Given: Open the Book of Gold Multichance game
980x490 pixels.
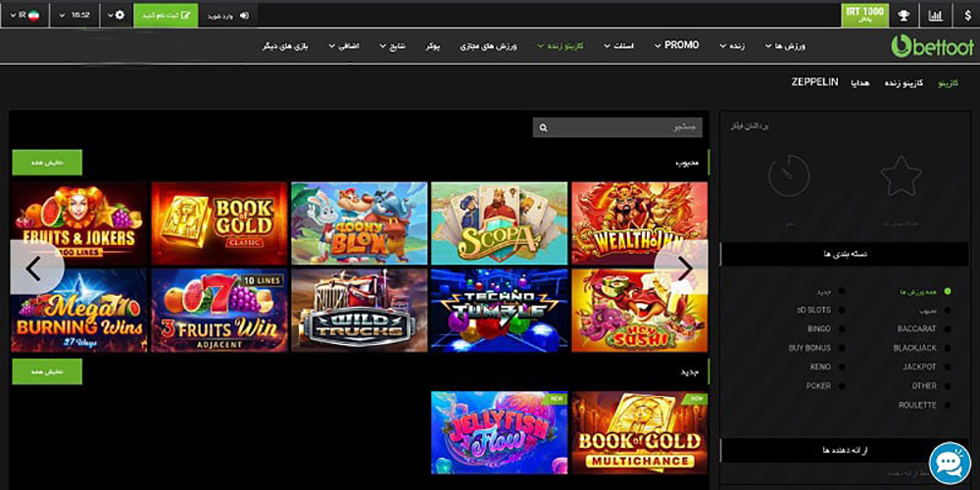Looking at the screenshot, I should 639,432.
